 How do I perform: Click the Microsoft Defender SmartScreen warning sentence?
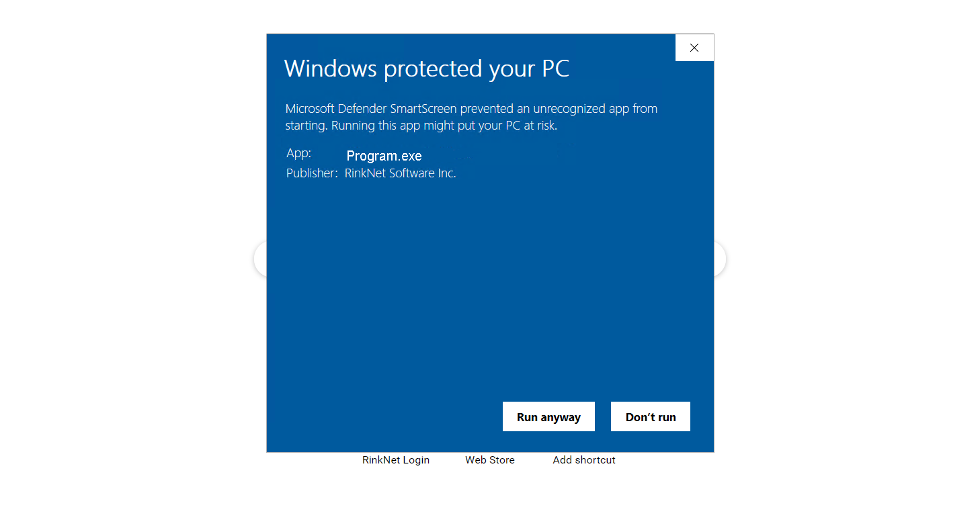pyautogui.click(x=471, y=117)
